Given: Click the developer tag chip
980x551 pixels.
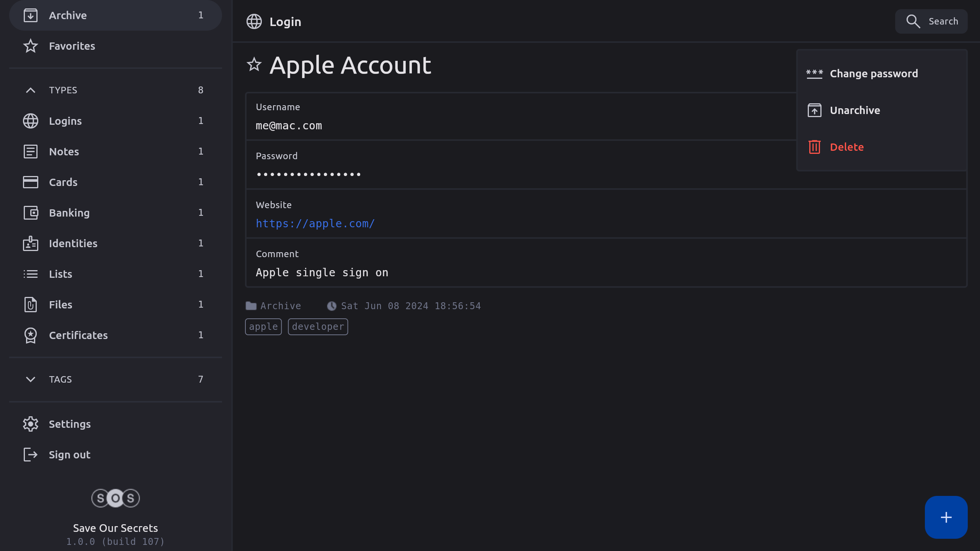Looking at the screenshot, I should click(x=318, y=327).
